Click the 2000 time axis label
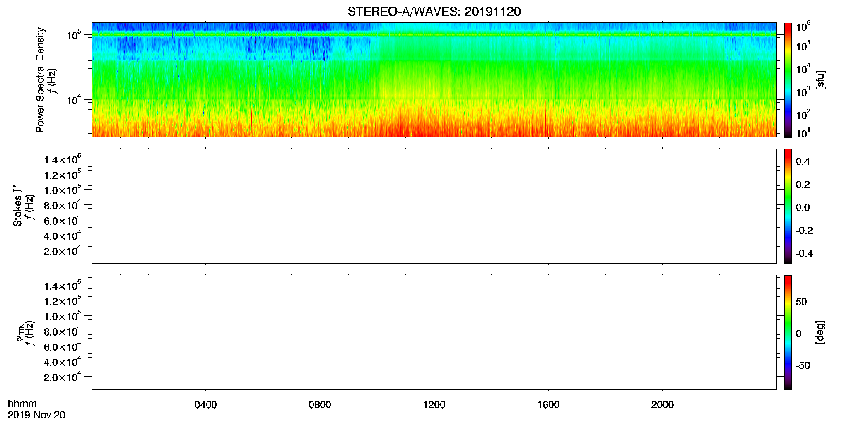This screenshot has height=447, width=868. 662,405
